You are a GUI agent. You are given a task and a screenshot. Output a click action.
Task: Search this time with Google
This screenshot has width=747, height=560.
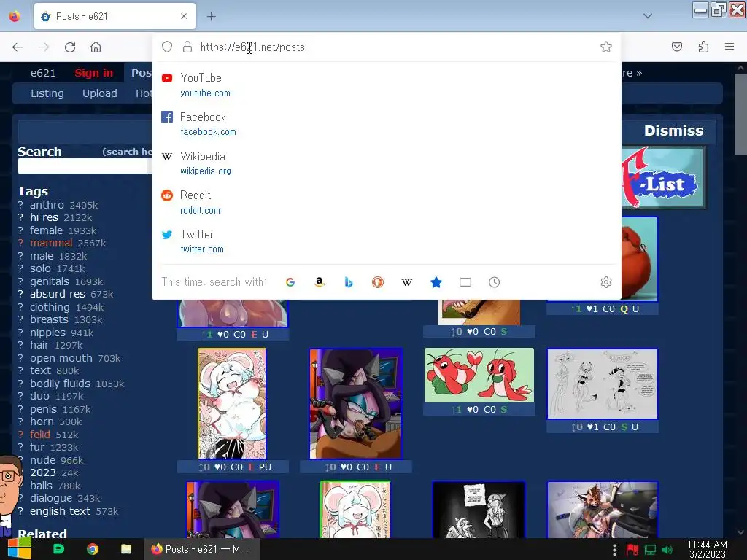point(290,282)
